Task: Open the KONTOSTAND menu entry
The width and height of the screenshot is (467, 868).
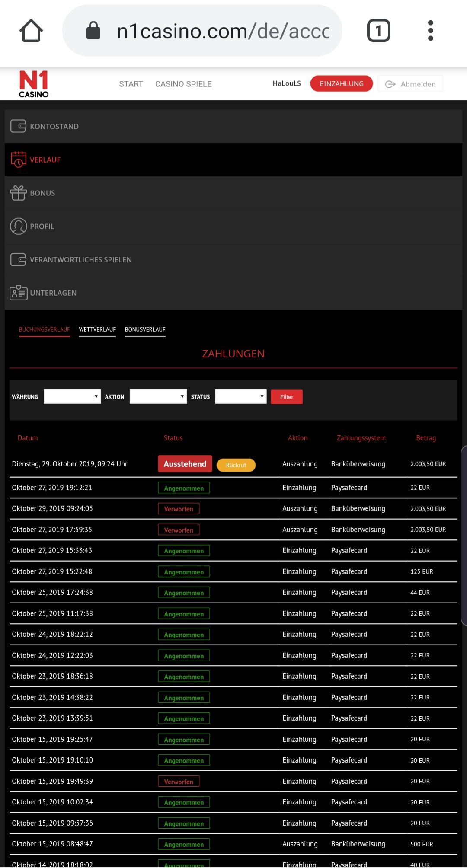Action: point(233,126)
